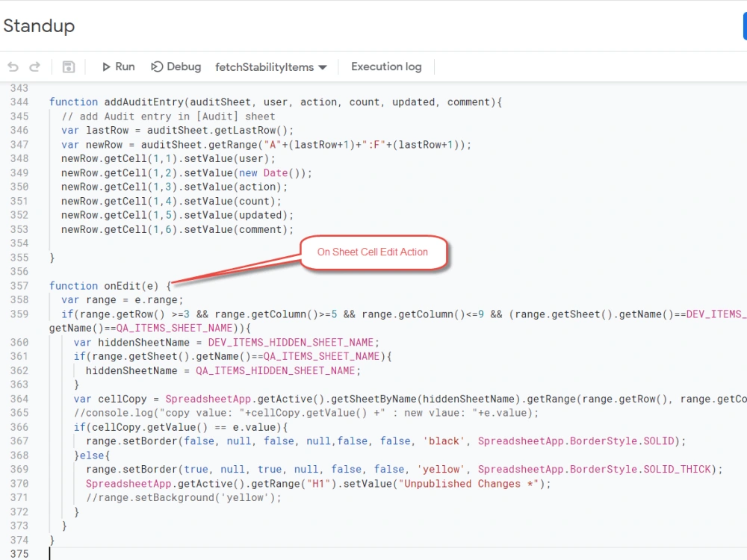
Task: Click the '}else{' statement on line 368
Action: click(x=92, y=455)
